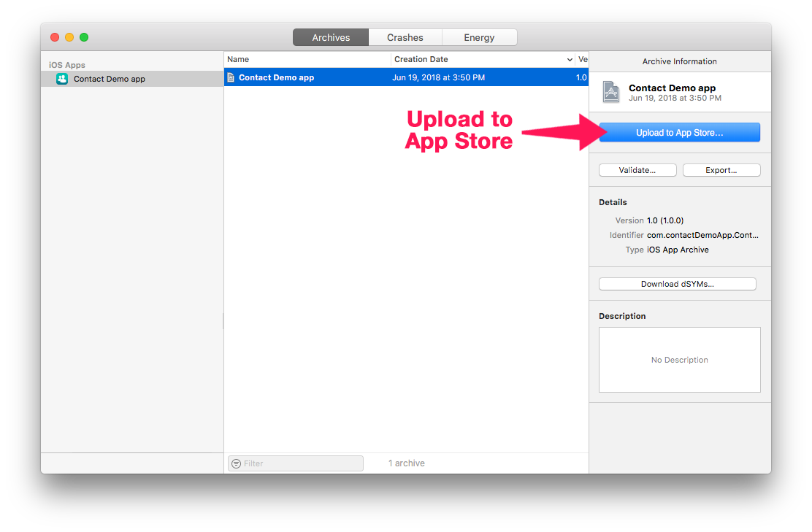
Task: Click the iOS Apps sidebar header
Action: point(67,65)
